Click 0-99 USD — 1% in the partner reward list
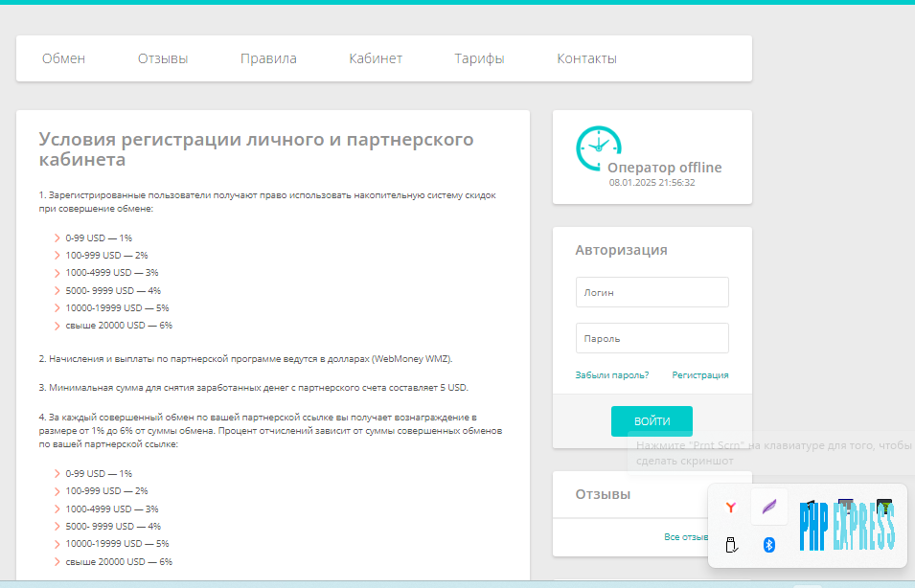Image resolution: width=915 pixels, height=588 pixels. coord(99,474)
